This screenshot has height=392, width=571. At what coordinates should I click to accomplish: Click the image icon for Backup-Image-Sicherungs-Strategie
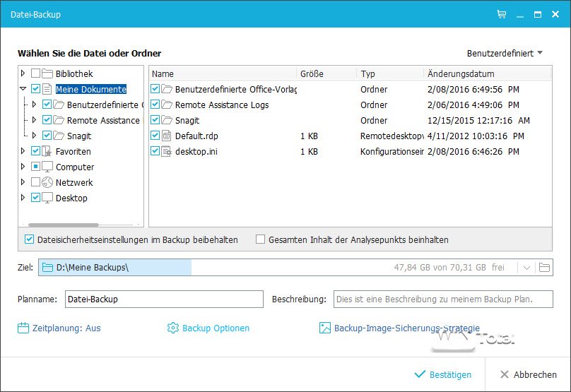(325, 328)
